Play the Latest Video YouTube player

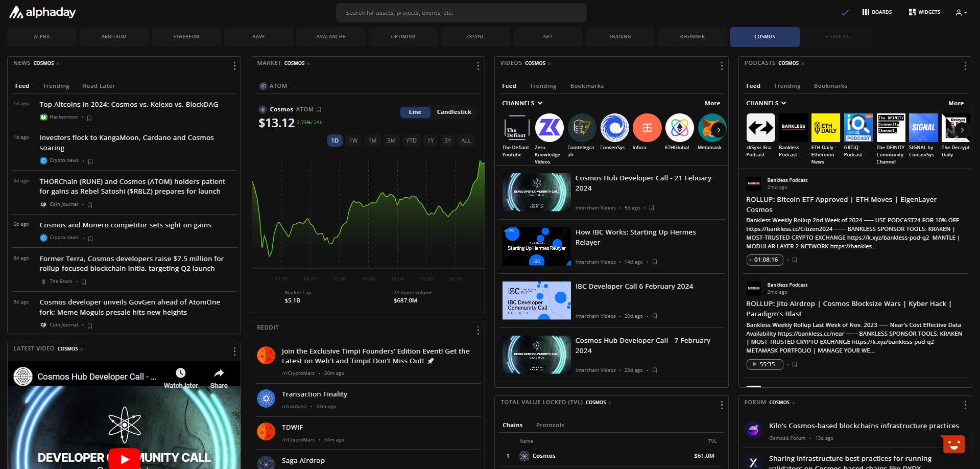(x=124, y=459)
